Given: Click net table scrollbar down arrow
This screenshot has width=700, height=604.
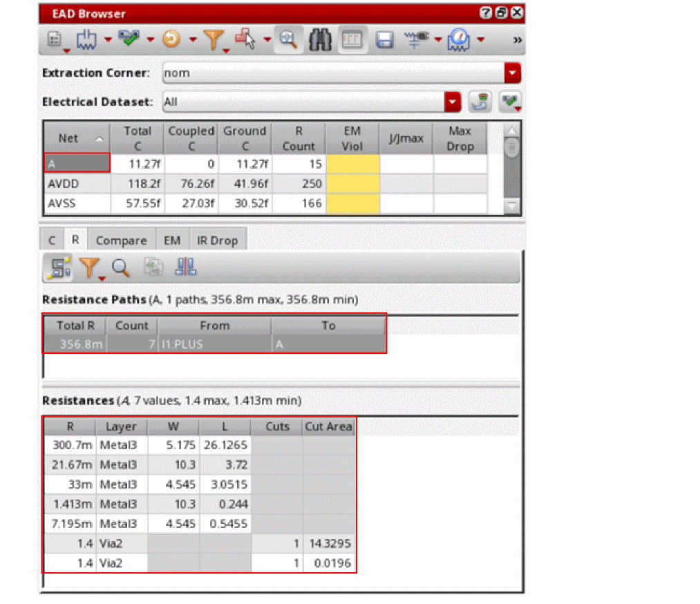Looking at the screenshot, I should 511,206.
